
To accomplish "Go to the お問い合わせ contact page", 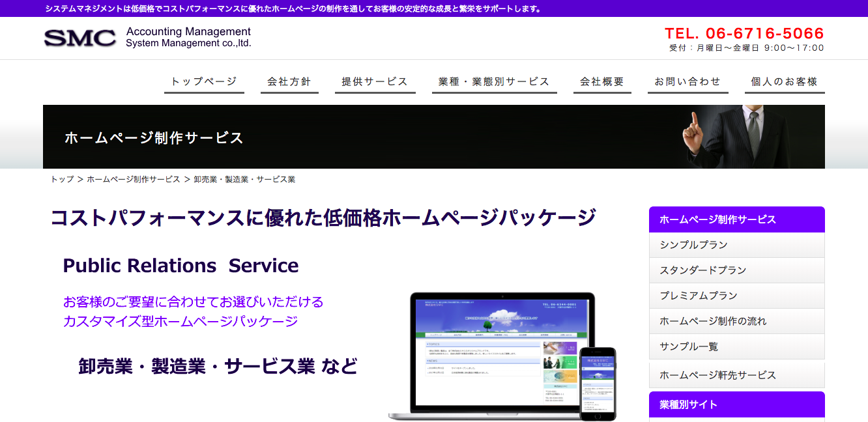I will 687,81.
